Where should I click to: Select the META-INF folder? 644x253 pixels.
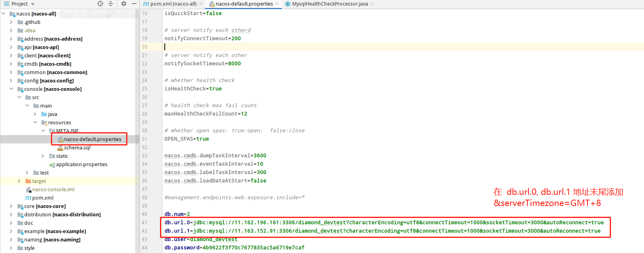pyautogui.click(x=67, y=131)
